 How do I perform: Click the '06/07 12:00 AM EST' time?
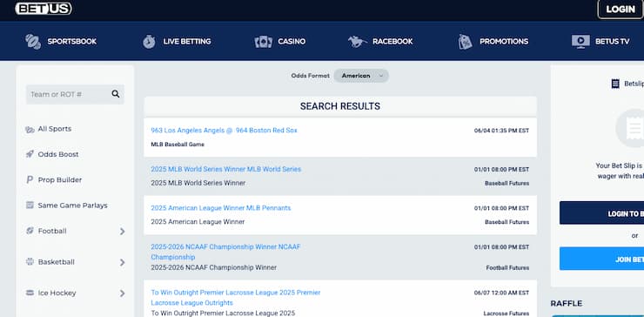(x=501, y=293)
